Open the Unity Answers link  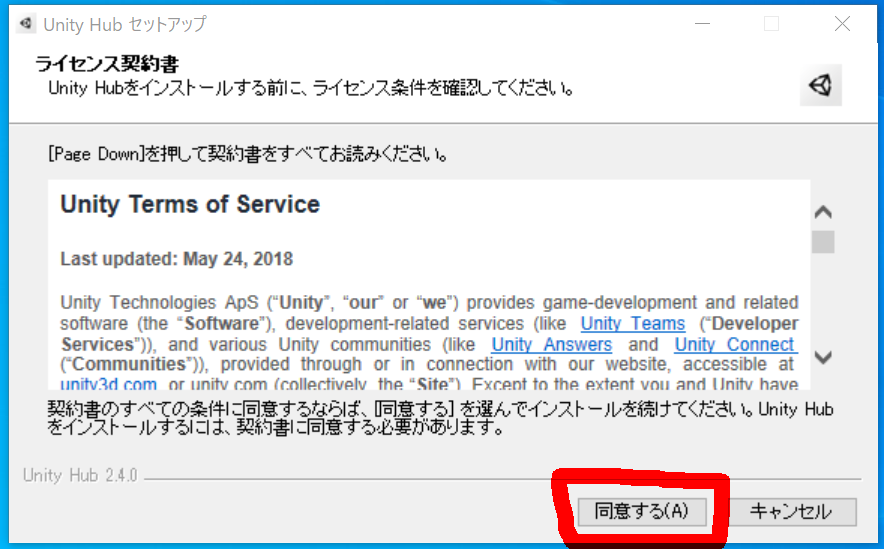(551, 344)
